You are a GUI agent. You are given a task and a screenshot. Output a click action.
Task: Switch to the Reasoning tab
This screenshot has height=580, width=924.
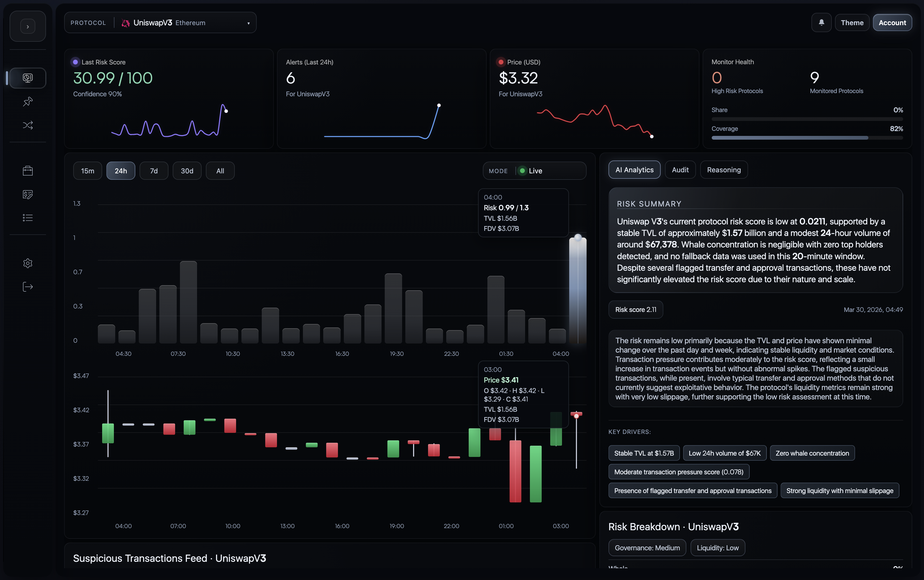723,170
